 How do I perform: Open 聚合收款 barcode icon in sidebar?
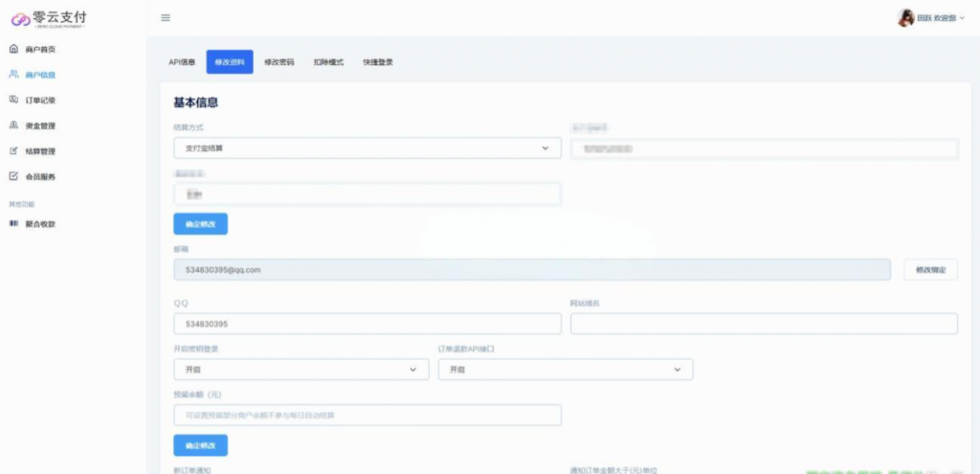click(x=13, y=223)
